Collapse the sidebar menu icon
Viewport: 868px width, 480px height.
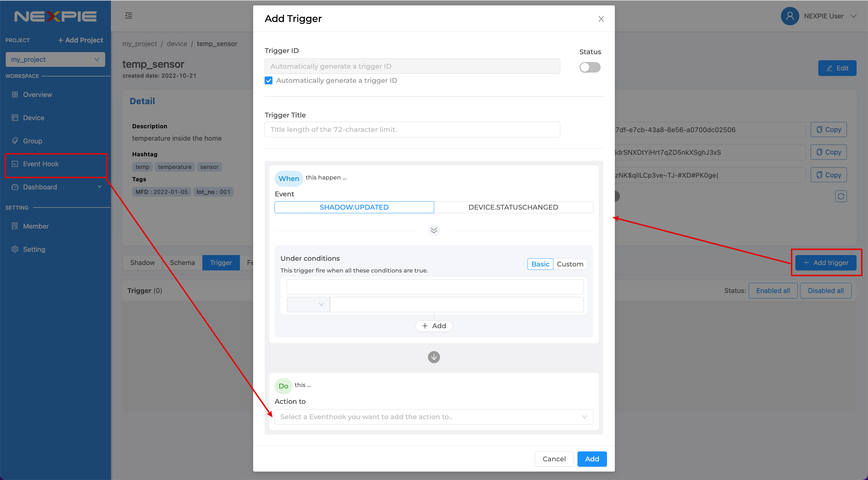point(129,15)
